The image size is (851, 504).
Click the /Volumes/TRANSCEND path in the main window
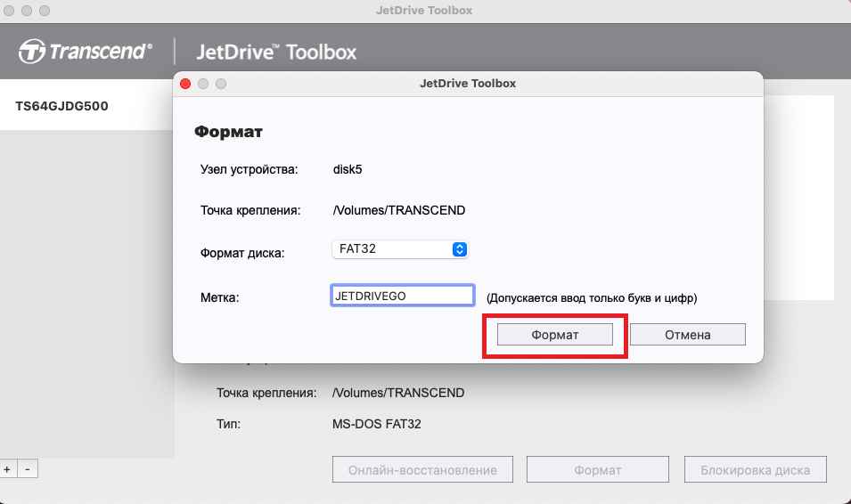(x=397, y=393)
